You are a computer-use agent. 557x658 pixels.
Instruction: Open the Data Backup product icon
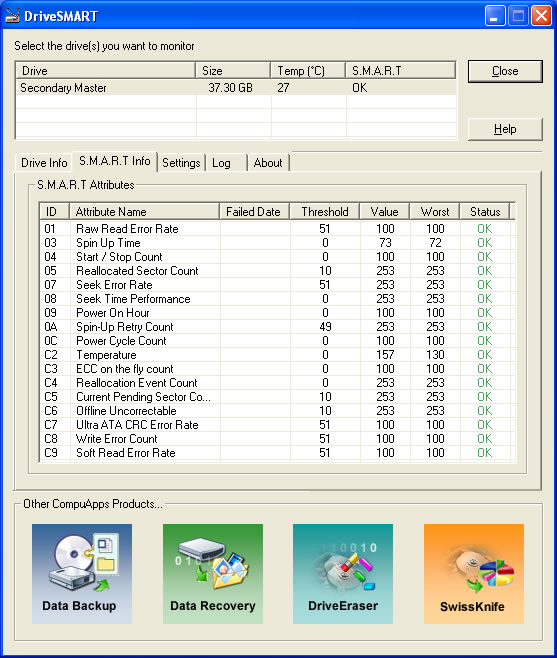pyautogui.click(x=82, y=574)
